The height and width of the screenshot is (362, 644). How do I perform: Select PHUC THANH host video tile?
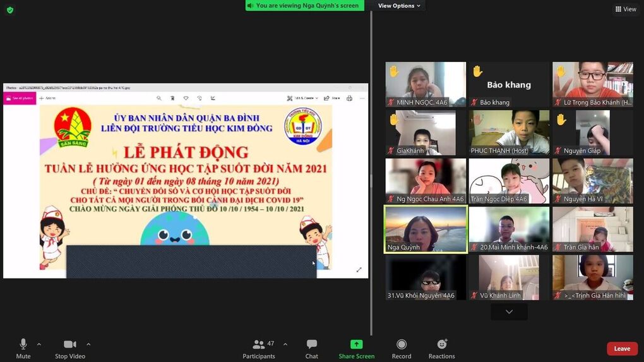[509, 133]
